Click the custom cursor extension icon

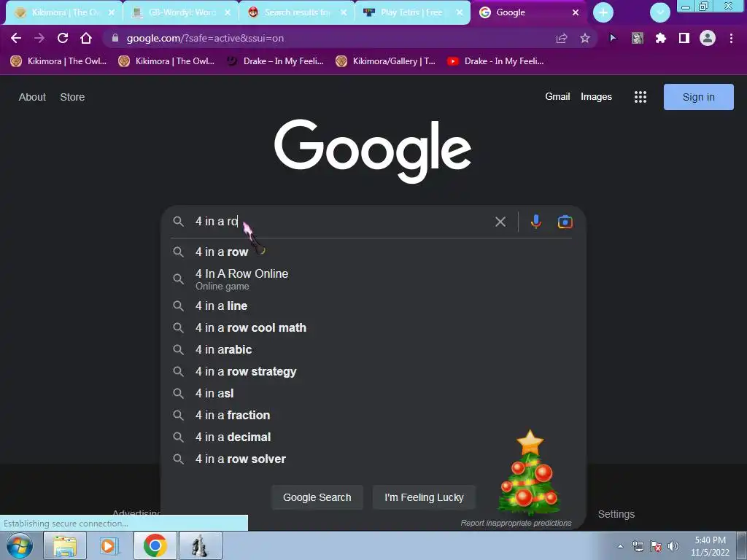point(613,38)
